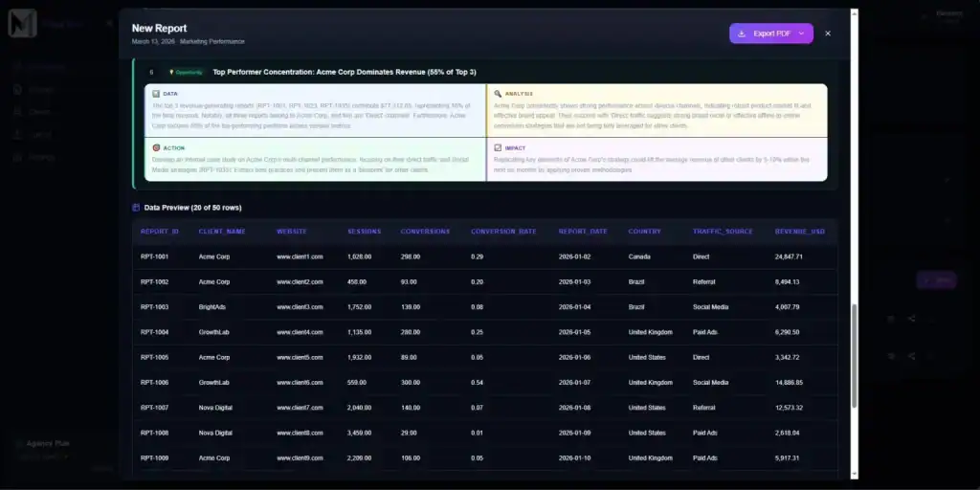This screenshot has height=490, width=980.
Task: Click the Agency Plan label in the sidebar
Action: 48,443
